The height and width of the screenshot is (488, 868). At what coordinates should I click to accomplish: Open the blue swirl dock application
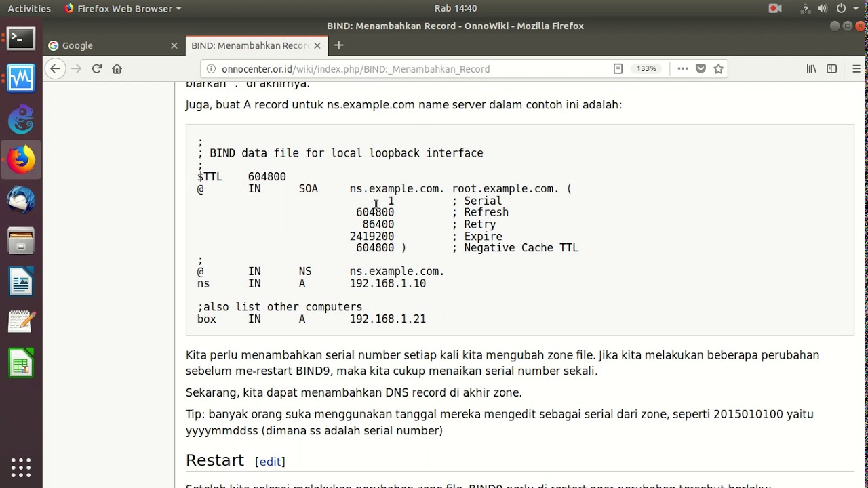pyautogui.click(x=21, y=119)
